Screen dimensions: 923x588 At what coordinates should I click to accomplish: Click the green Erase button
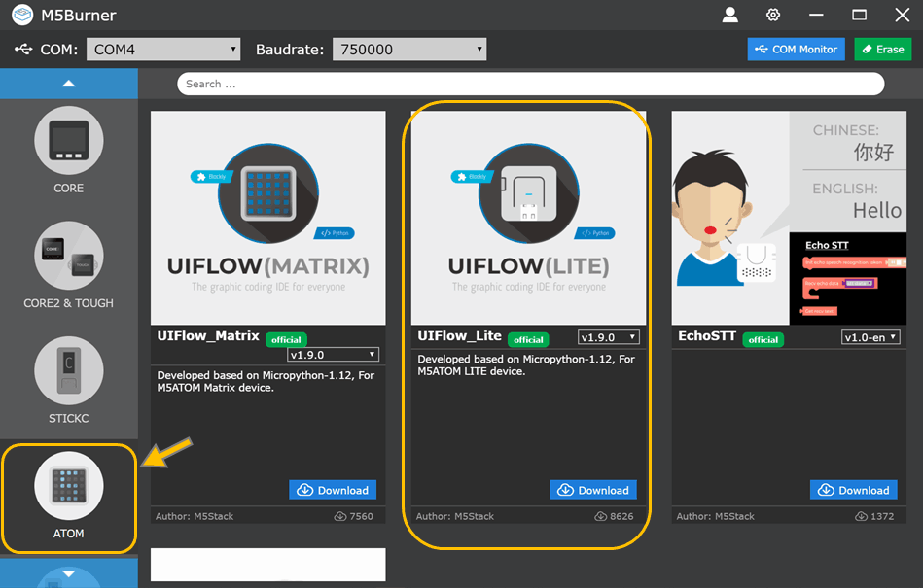[882, 50]
